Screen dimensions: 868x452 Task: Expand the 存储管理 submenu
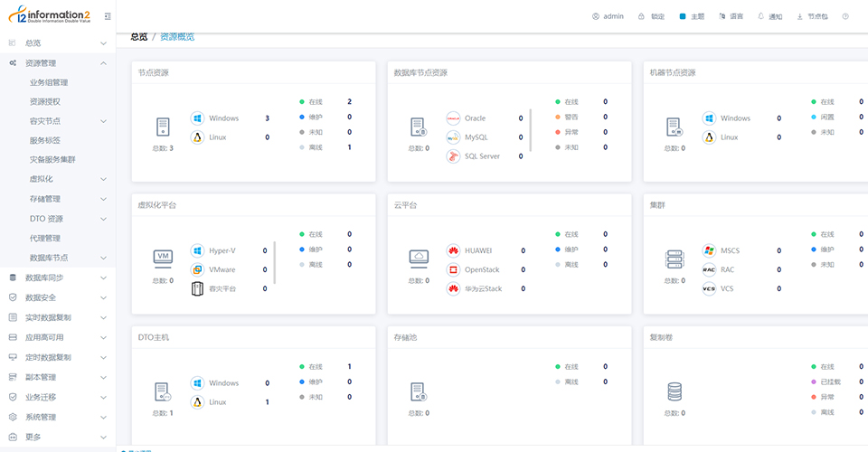click(x=103, y=199)
